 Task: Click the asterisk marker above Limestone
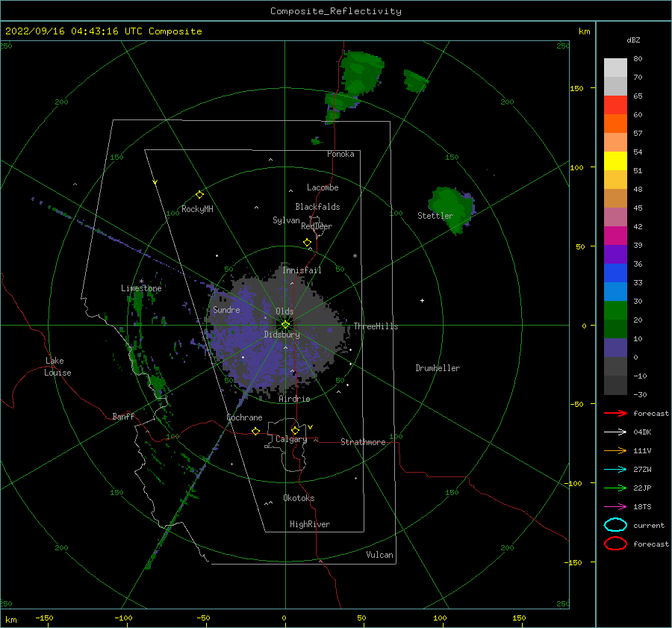141,282
